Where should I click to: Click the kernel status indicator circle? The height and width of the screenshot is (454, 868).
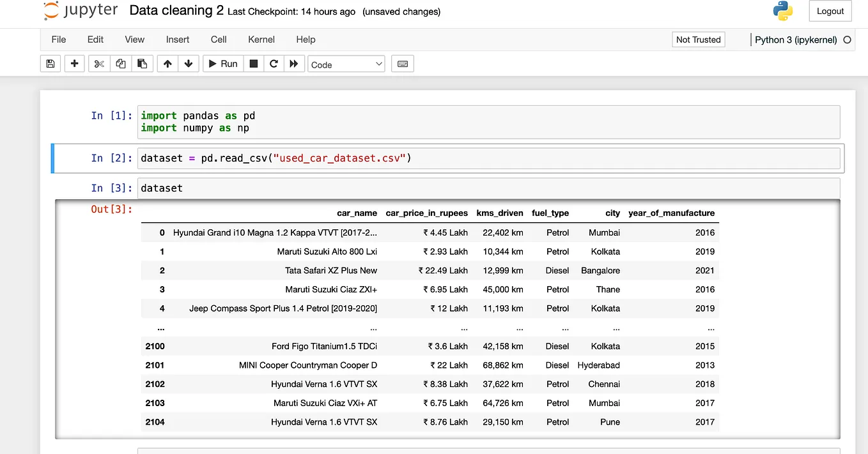[848, 40]
